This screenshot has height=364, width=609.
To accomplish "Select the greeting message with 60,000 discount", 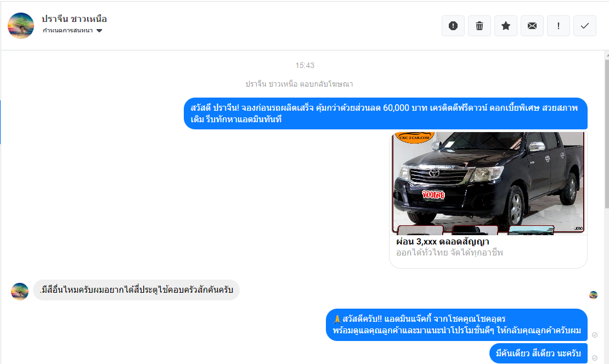I will coord(386,113).
